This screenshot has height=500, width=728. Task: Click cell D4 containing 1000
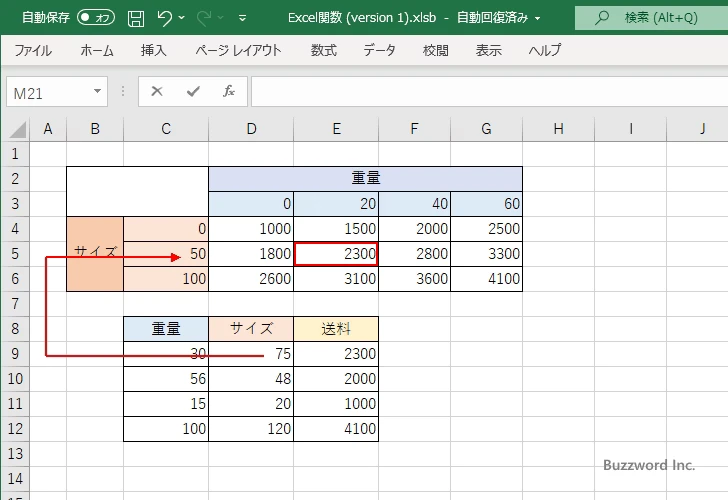pyautogui.click(x=251, y=229)
